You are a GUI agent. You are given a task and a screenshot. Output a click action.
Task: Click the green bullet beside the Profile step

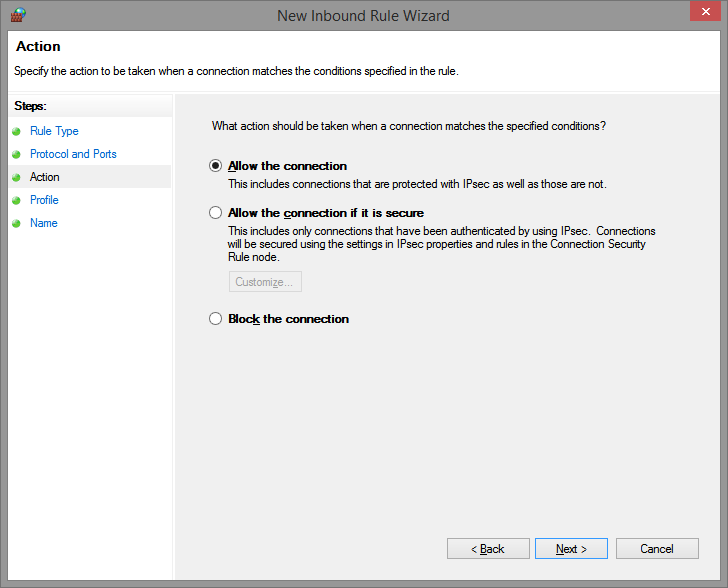pos(16,200)
